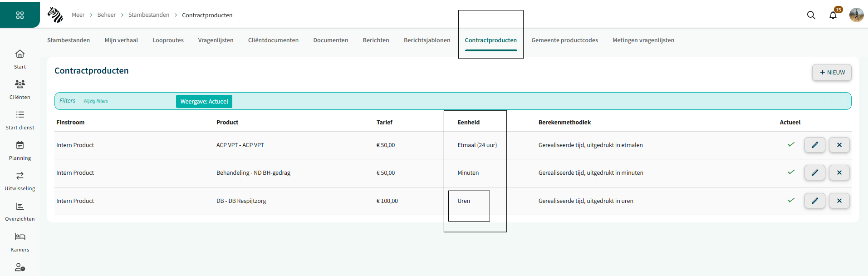Click the Wijzig filters link
This screenshot has width=868, height=276.
point(95,101)
